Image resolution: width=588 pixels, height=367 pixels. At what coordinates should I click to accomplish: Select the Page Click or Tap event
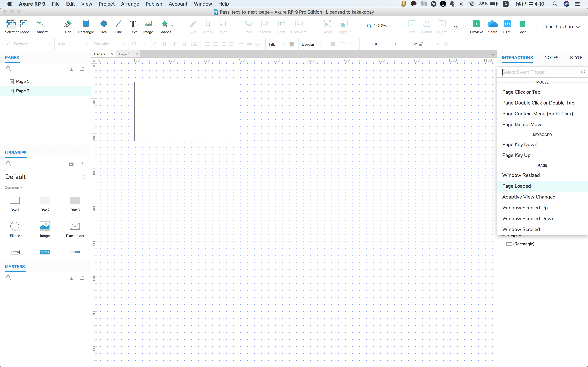point(521,92)
